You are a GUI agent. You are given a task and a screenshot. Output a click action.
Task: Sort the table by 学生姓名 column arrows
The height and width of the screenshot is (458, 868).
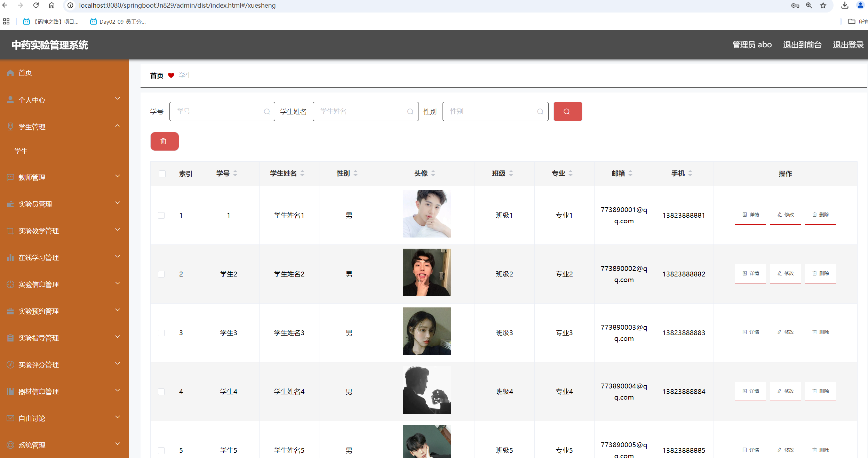[302, 173]
